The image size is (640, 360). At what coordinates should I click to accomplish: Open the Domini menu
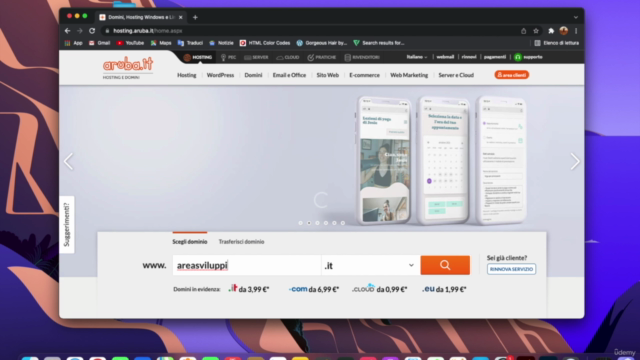(x=253, y=75)
